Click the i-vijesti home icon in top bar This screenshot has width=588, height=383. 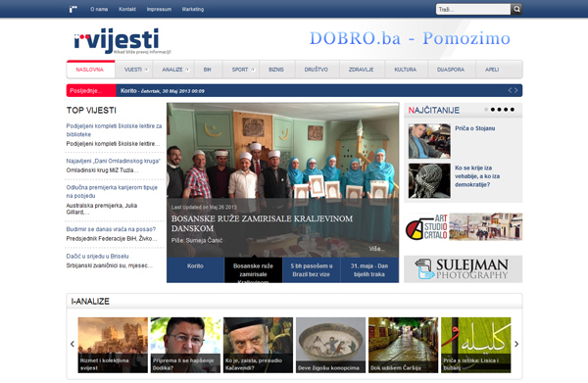click(x=73, y=9)
